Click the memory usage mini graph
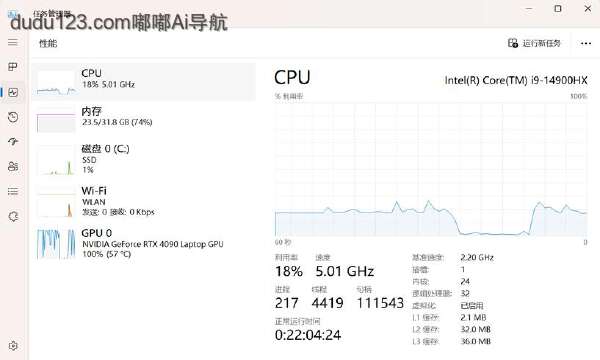The image size is (600, 360). click(56, 120)
